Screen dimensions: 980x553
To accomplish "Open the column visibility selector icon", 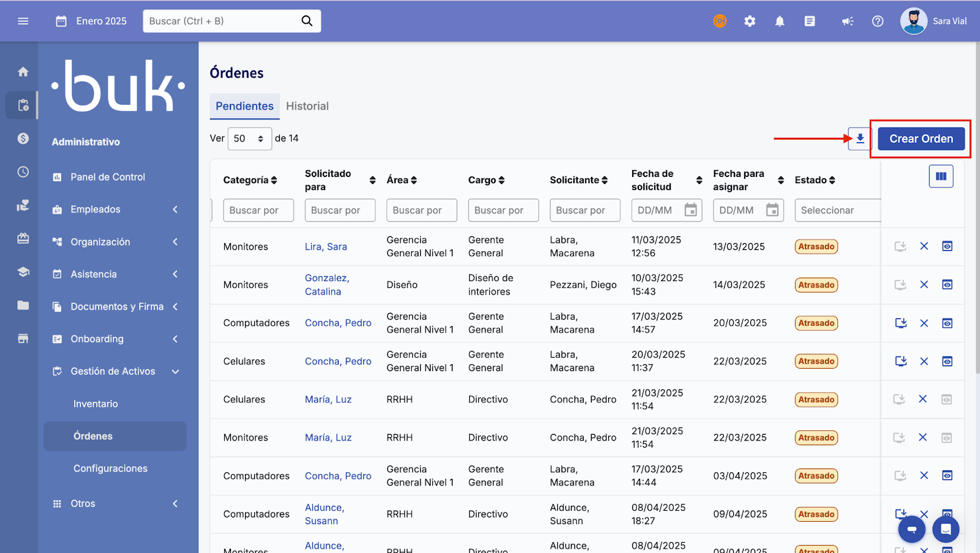I will point(941,176).
